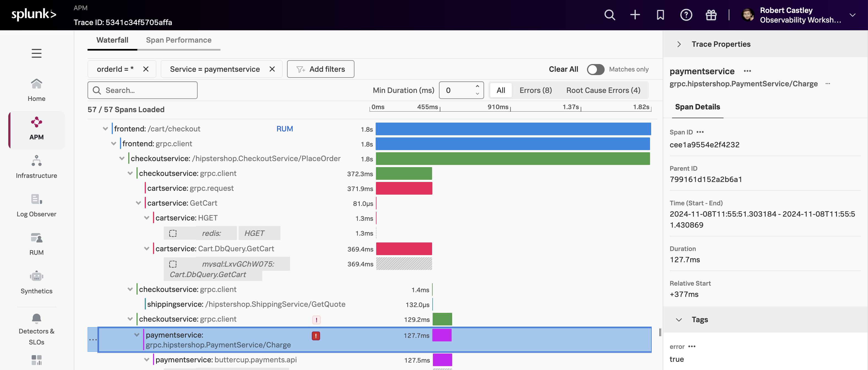868x370 pixels.
Task: Open the hamburger navigation menu
Action: click(x=36, y=53)
